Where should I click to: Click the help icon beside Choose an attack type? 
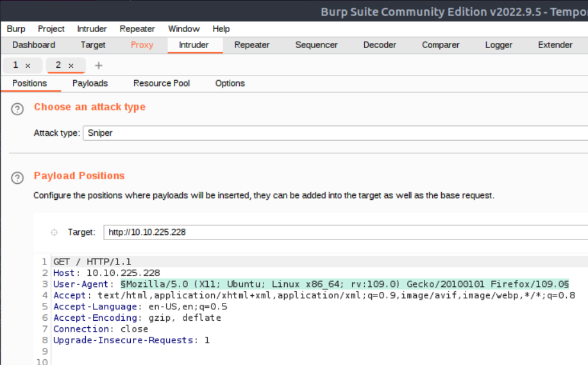(17, 109)
